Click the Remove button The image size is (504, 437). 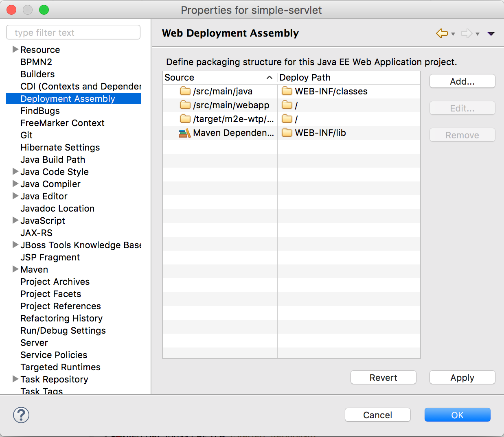(462, 135)
